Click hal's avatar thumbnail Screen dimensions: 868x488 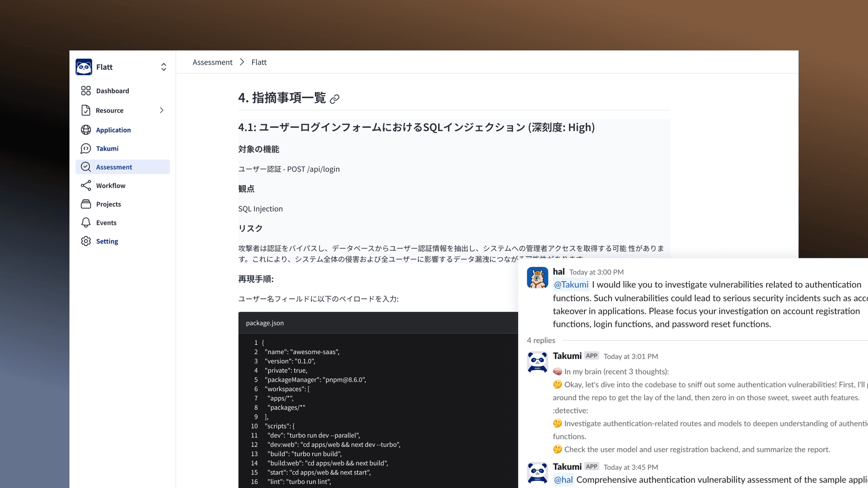pyautogui.click(x=537, y=277)
